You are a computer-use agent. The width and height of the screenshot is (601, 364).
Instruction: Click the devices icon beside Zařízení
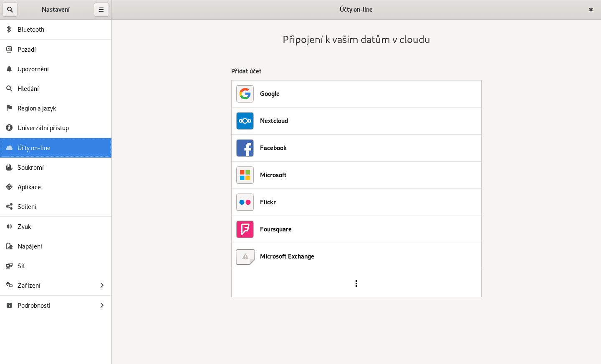[x=9, y=285]
